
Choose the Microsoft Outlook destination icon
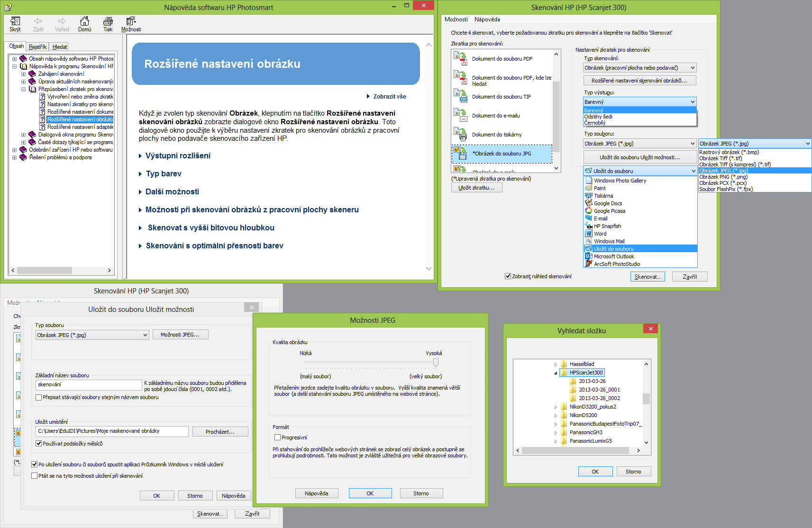click(589, 256)
